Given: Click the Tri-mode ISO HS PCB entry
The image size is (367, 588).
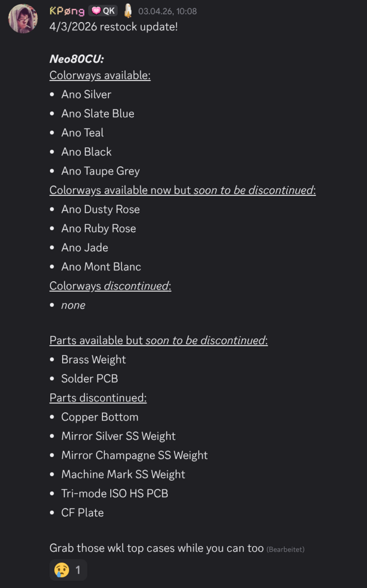Looking at the screenshot, I should tap(115, 493).
